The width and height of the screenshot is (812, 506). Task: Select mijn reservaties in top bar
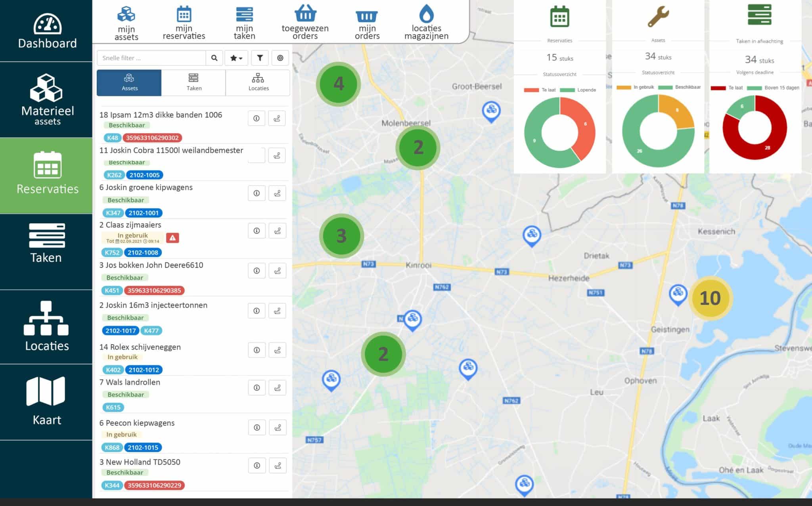click(184, 23)
